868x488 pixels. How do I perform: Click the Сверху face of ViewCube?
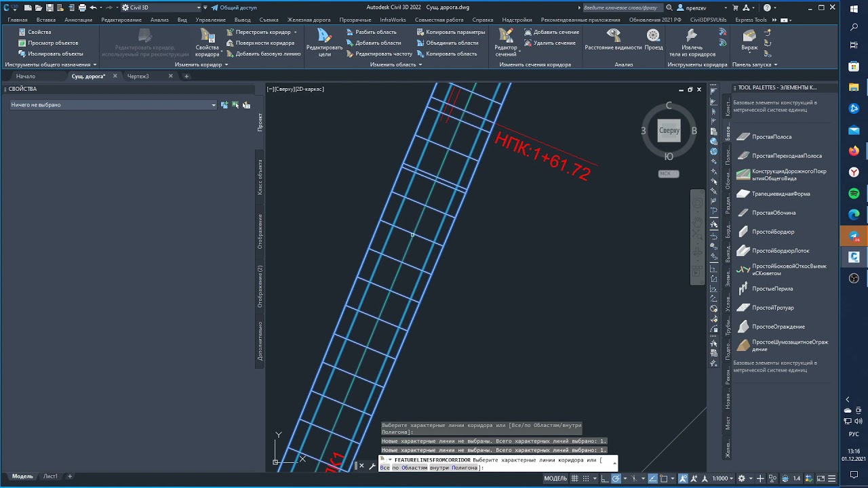click(x=669, y=130)
